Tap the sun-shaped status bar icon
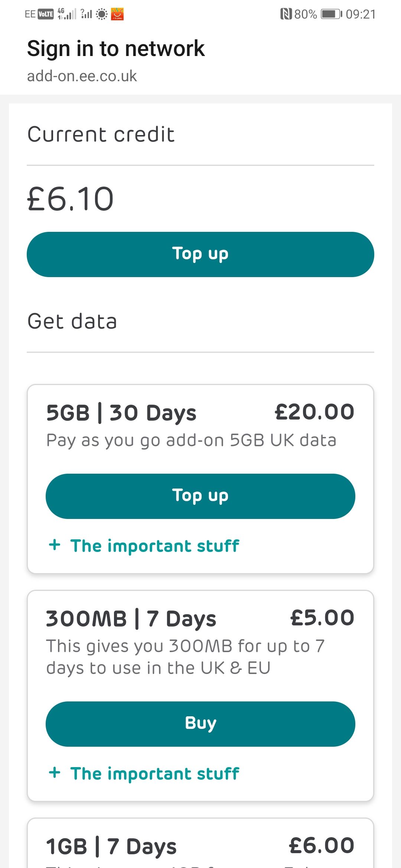 pyautogui.click(x=101, y=14)
